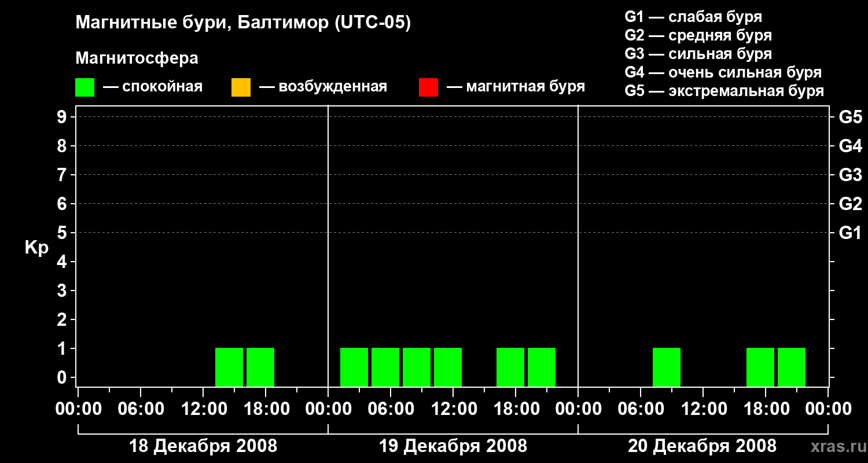Image resolution: width=868 pixels, height=463 pixels.
Task: Click the first green bar on 18 December
Action: point(229,367)
